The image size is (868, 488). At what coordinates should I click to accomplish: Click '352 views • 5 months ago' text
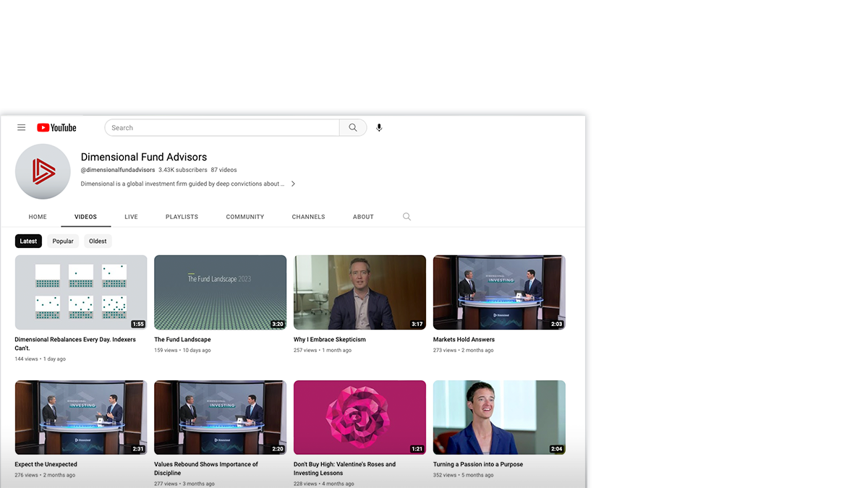(463, 476)
